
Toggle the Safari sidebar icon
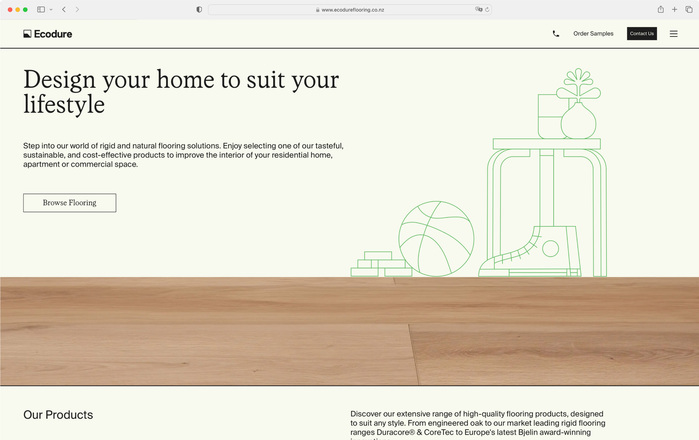coord(41,9)
